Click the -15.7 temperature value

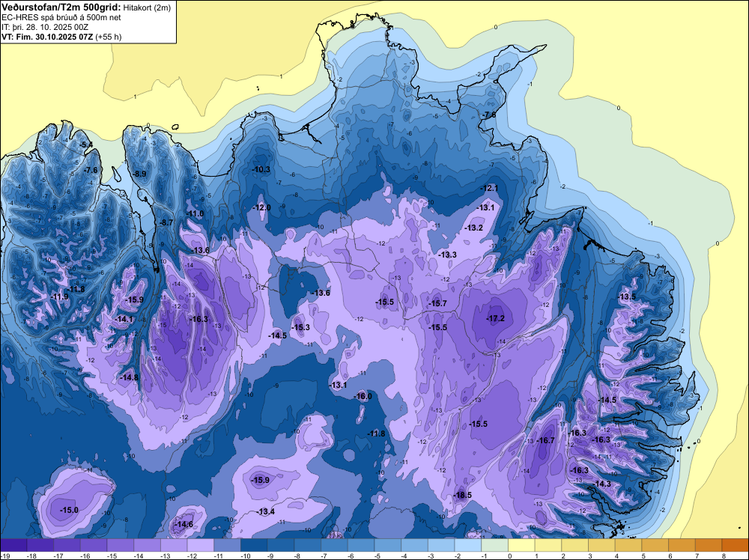coord(437,303)
